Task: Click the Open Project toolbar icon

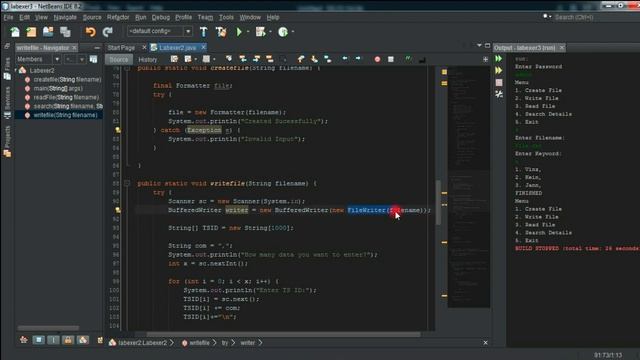Action: click(48, 32)
